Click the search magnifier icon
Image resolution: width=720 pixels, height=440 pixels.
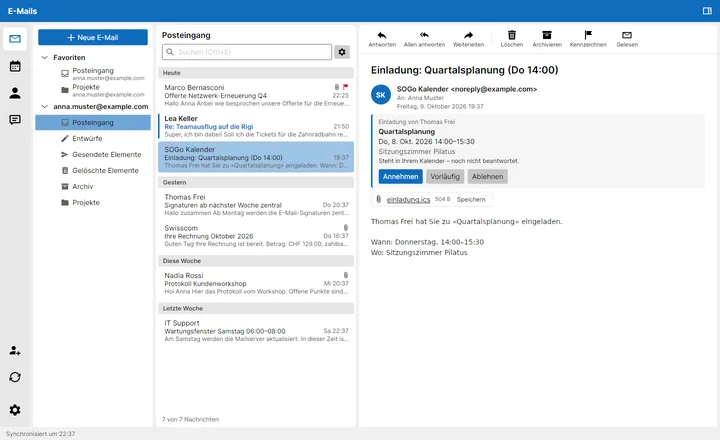pos(170,52)
